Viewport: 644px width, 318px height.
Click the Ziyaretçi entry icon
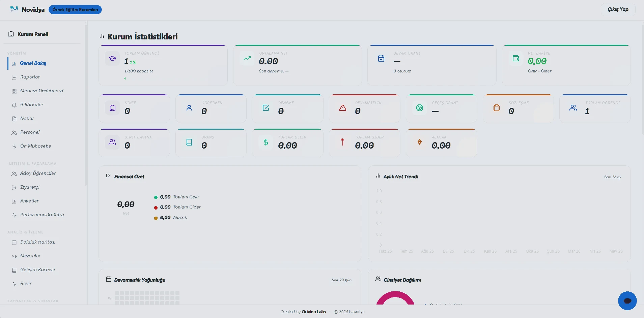click(x=14, y=187)
